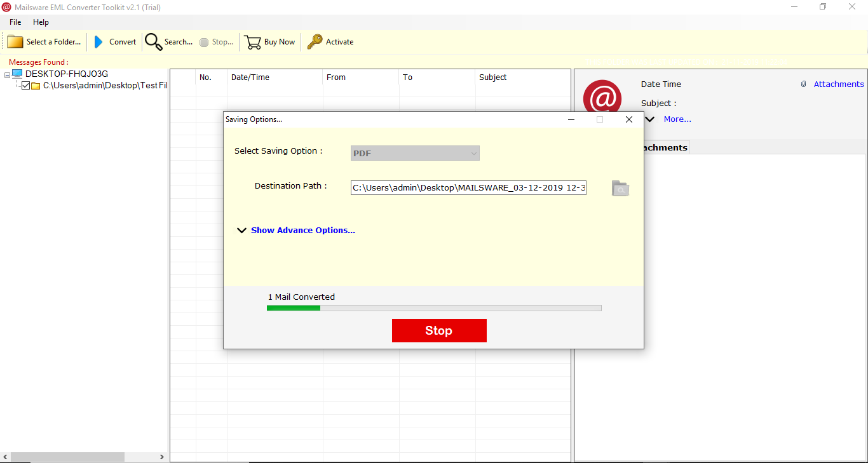Click the yellow folder icon of Test Files path
This screenshot has width=868, height=463.
coord(36,86)
